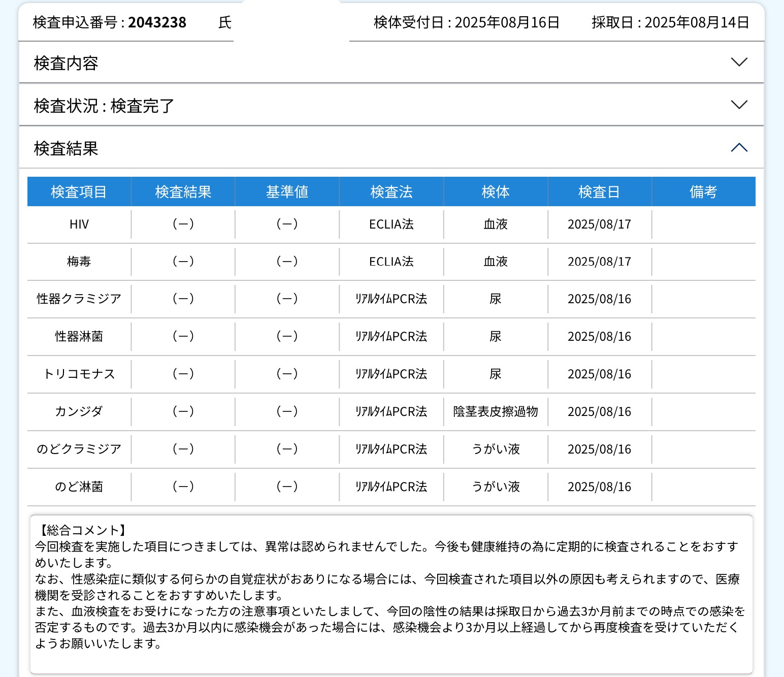Expand the 検査状況 section chevron
Image resolution: width=784 pixels, height=677 pixels.
739,105
